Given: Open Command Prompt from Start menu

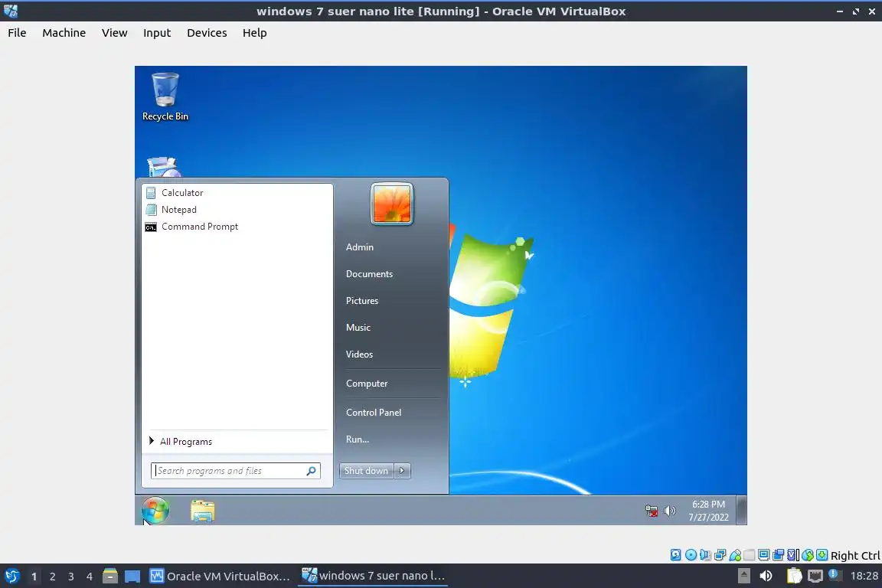Looking at the screenshot, I should (x=192, y=227).
